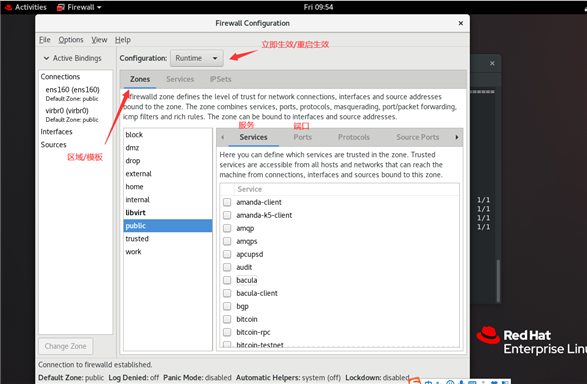587x384 pixels.
Task: Open the Firewall app menu in top bar
Action: (x=79, y=7)
